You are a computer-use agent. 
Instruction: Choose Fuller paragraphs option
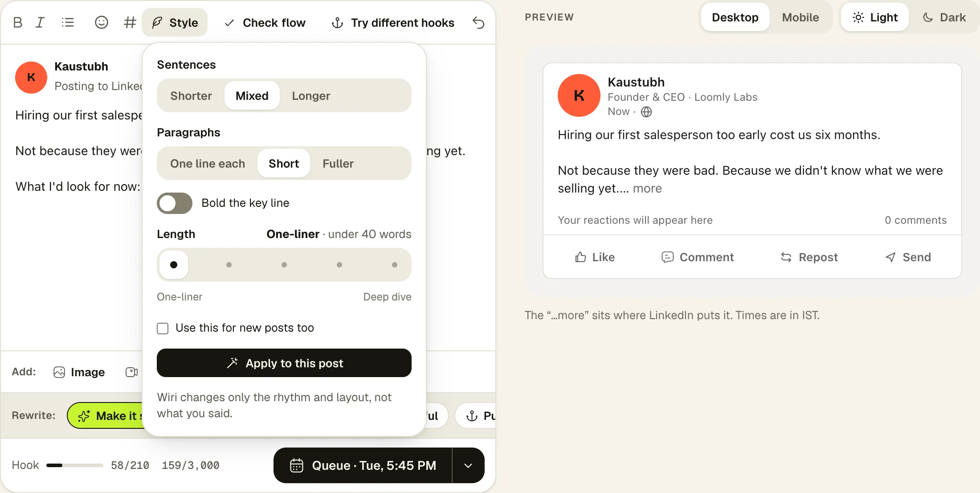point(338,164)
